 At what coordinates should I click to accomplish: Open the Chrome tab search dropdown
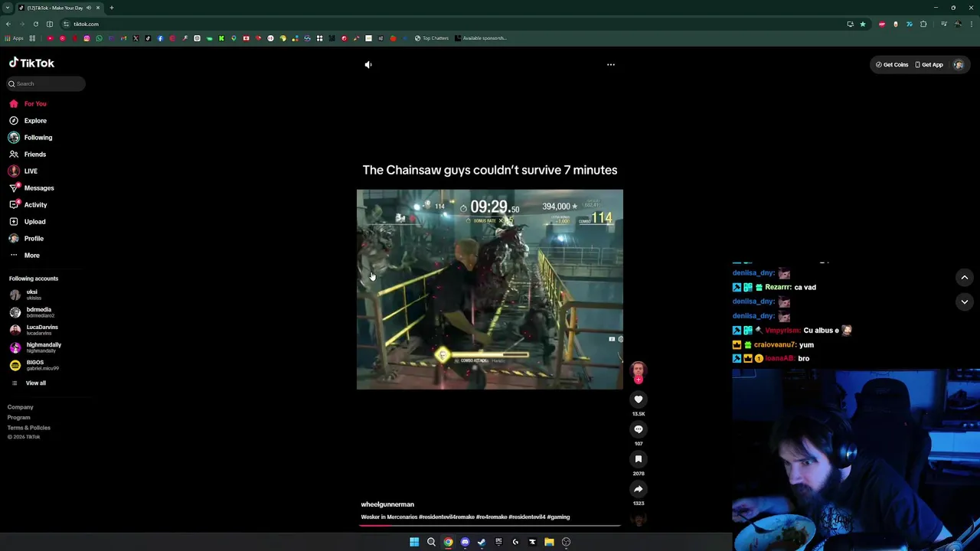7,8
